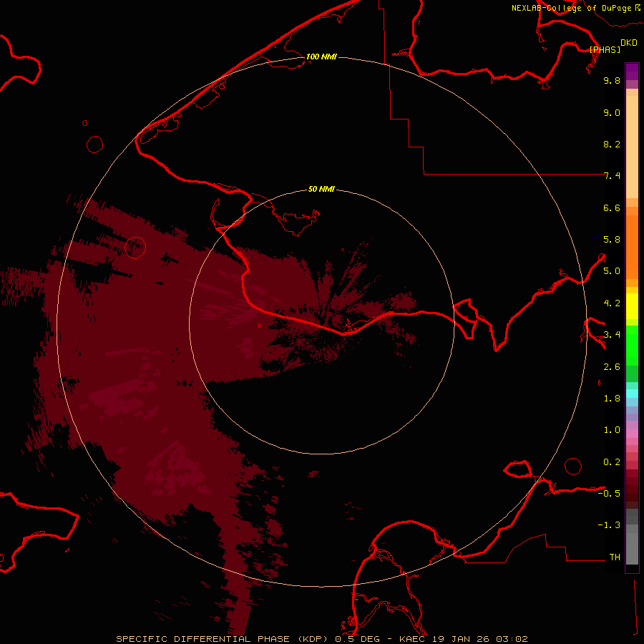The height and width of the screenshot is (644, 644).
Task: Click the Specific Differential Phase (KDP) caption
Action: click(x=221, y=639)
